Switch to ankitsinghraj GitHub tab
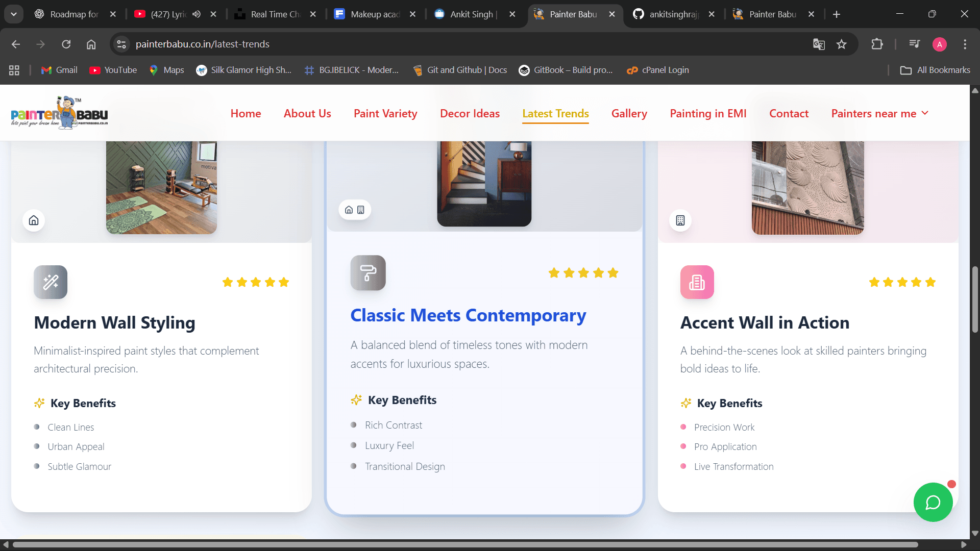Viewport: 980px width, 551px height. tap(673, 14)
